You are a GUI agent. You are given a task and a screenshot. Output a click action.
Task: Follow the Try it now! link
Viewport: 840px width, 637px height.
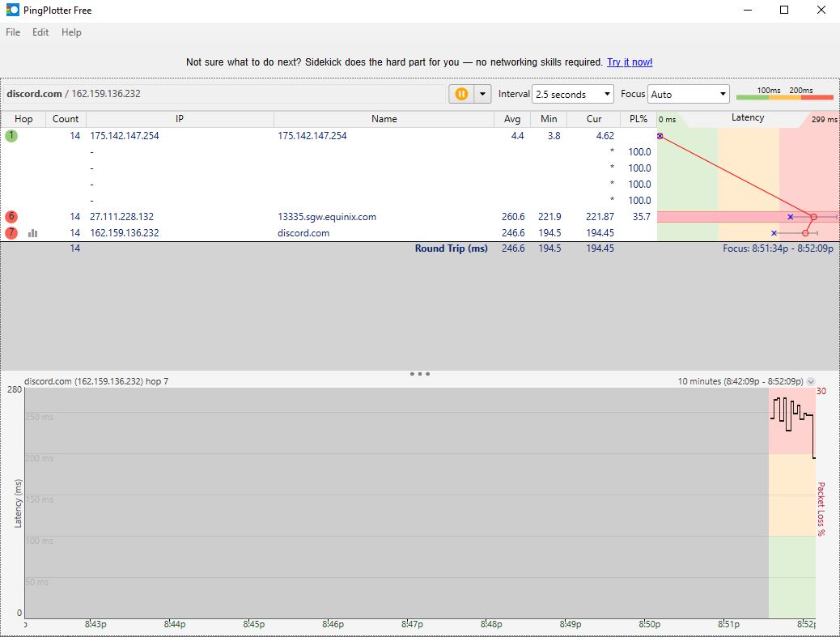tap(630, 62)
